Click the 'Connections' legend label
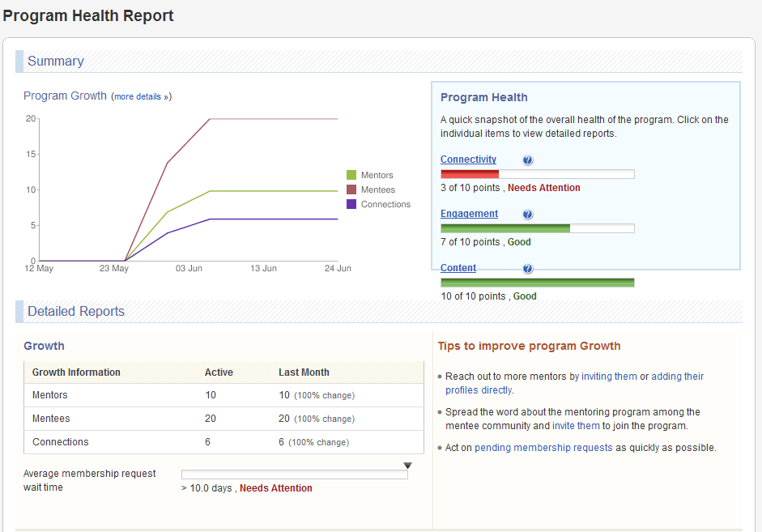Viewport: 762px width, 532px height. (385, 204)
